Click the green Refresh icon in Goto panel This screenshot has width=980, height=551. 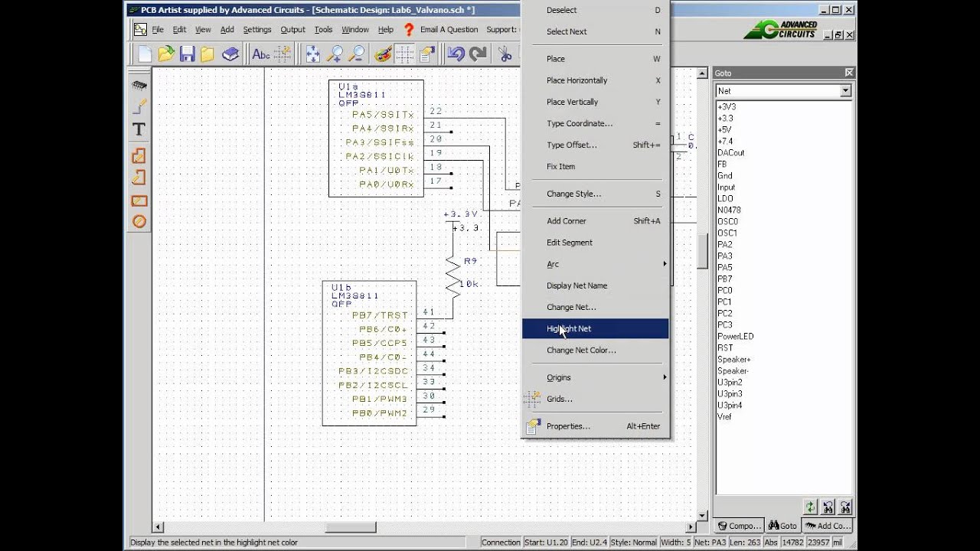tap(810, 507)
